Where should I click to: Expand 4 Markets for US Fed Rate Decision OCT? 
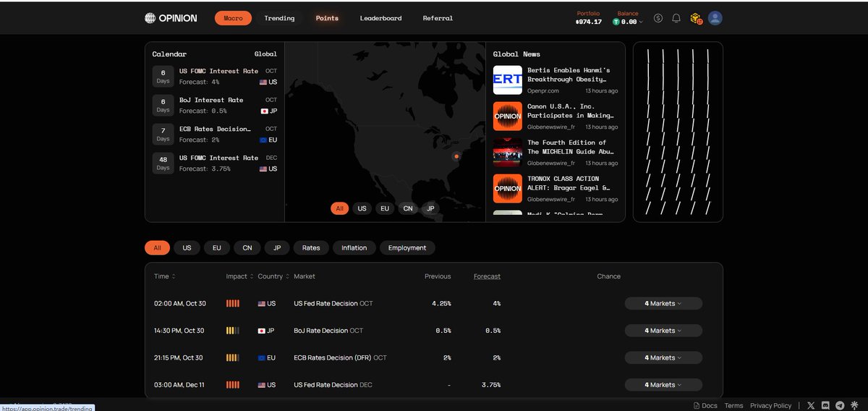[663, 303]
